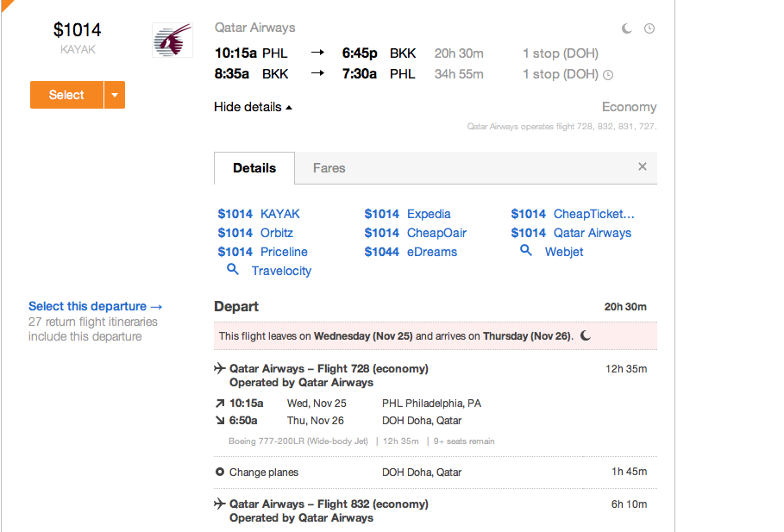The height and width of the screenshot is (532, 784).
Task: Open the Select button dropdown arrow
Action: click(115, 95)
